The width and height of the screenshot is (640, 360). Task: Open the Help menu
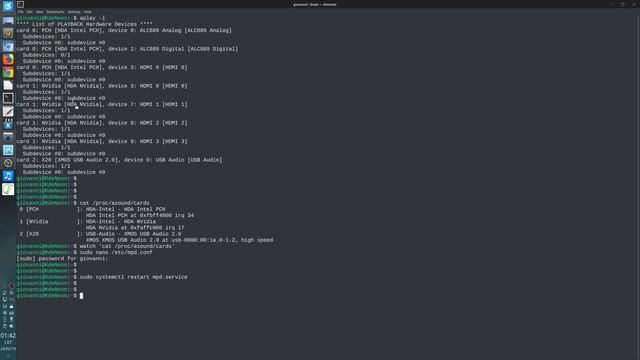pos(87,12)
